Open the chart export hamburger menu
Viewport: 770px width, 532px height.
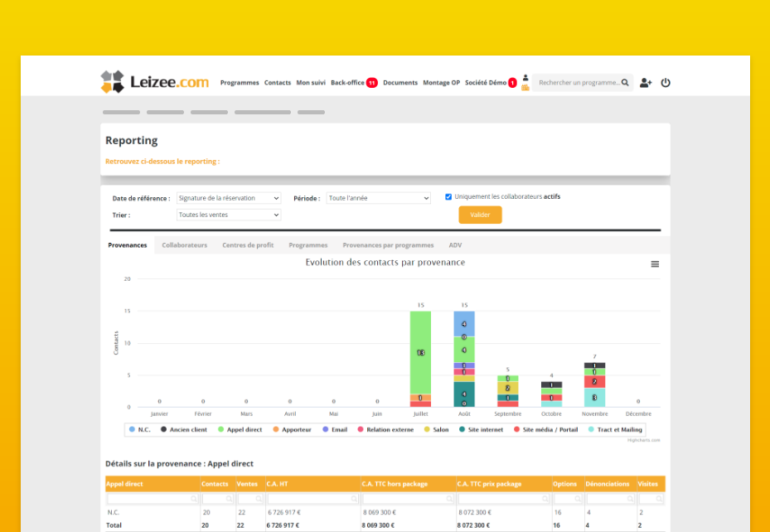click(655, 264)
